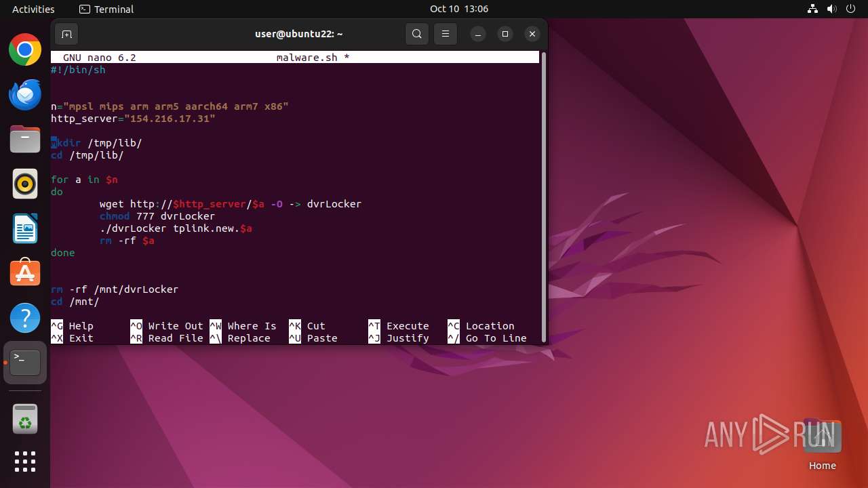Open the Terminal app menu in the top bar

click(106, 9)
